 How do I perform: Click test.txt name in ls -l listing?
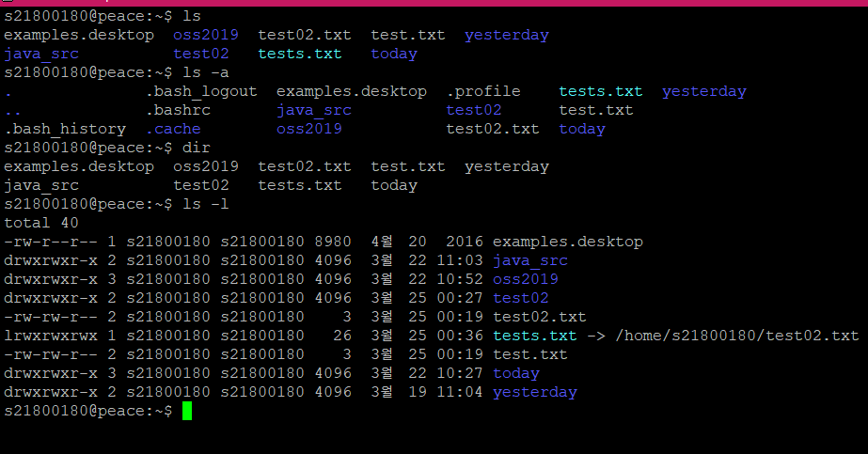(529, 354)
